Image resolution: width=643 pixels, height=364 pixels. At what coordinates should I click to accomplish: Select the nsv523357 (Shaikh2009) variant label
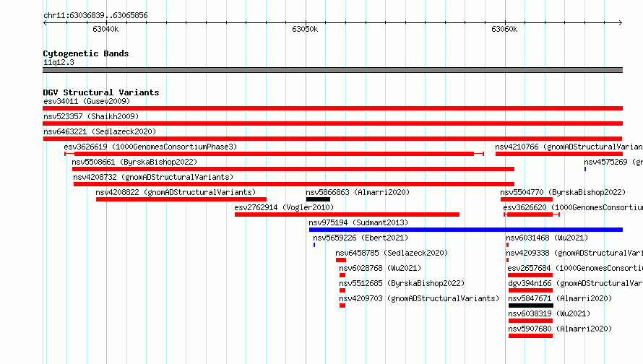coord(91,116)
